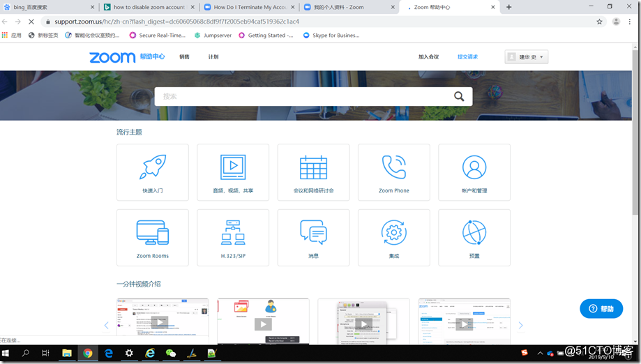This screenshot has height=364, width=641.
Task: Open the Chrome profile avatar
Action: click(616, 22)
